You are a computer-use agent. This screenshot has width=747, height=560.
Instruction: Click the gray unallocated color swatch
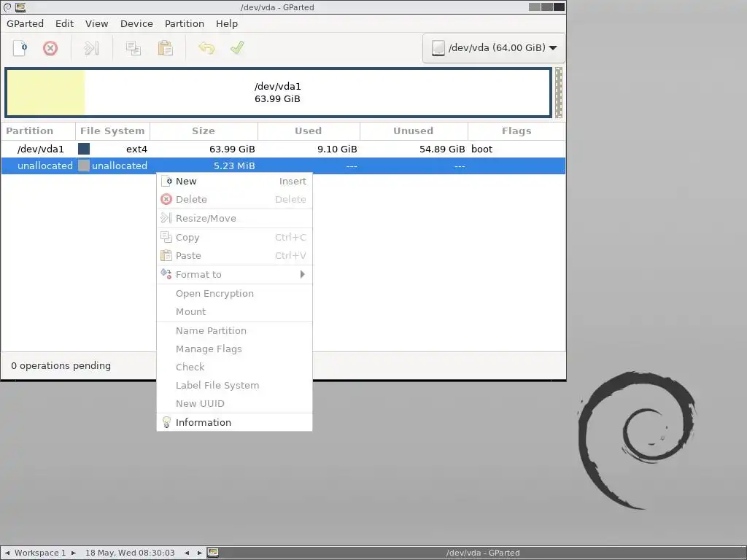[84, 166]
